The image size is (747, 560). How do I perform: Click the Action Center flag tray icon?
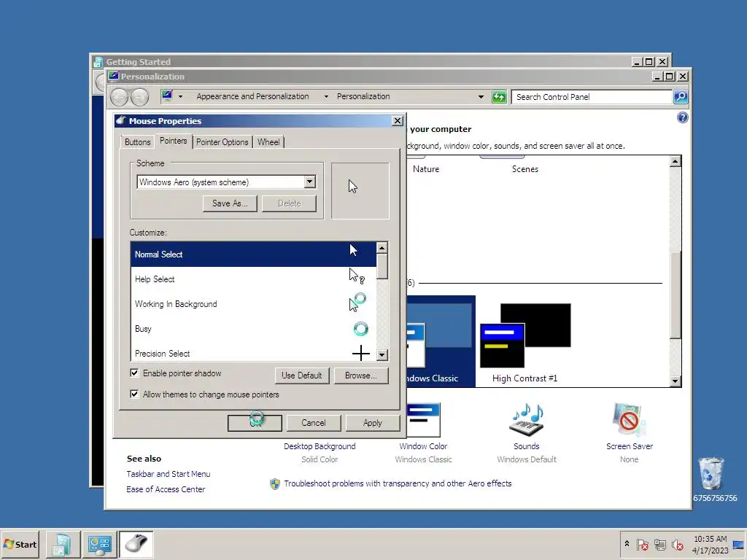pyautogui.click(x=642, y=544)
